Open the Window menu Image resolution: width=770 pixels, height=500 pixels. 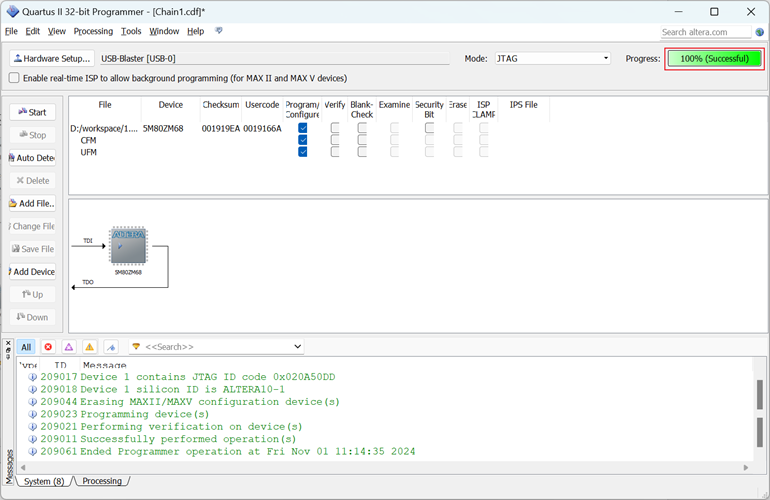pyautogui.click(x=164, y=31)
